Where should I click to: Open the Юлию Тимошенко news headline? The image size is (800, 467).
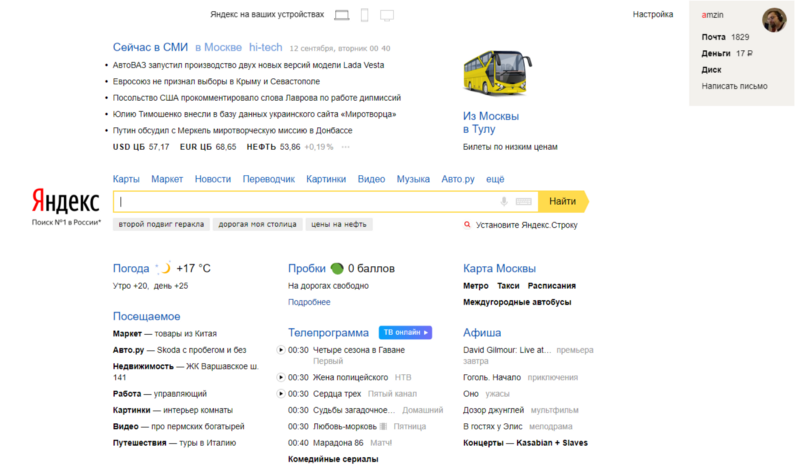click(x=254, y=114)
